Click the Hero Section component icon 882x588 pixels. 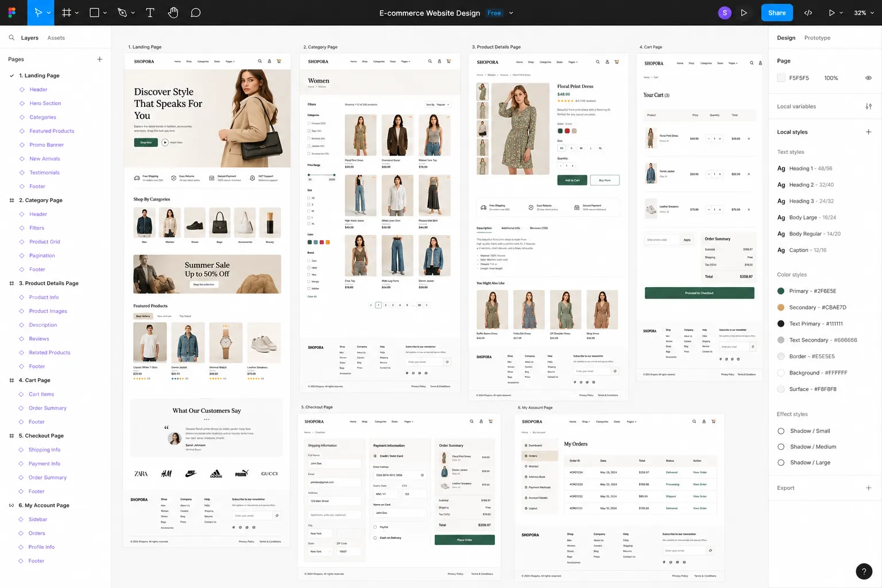[22, 103]
